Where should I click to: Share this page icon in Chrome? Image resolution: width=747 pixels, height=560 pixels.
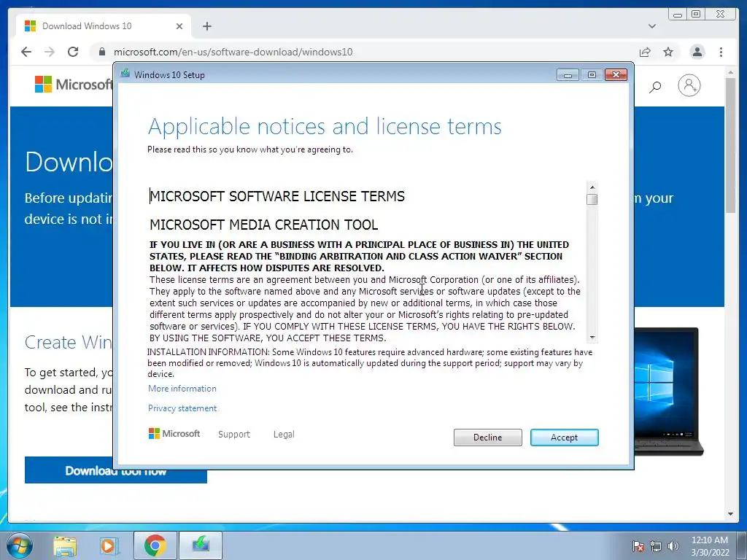(645, 52)
